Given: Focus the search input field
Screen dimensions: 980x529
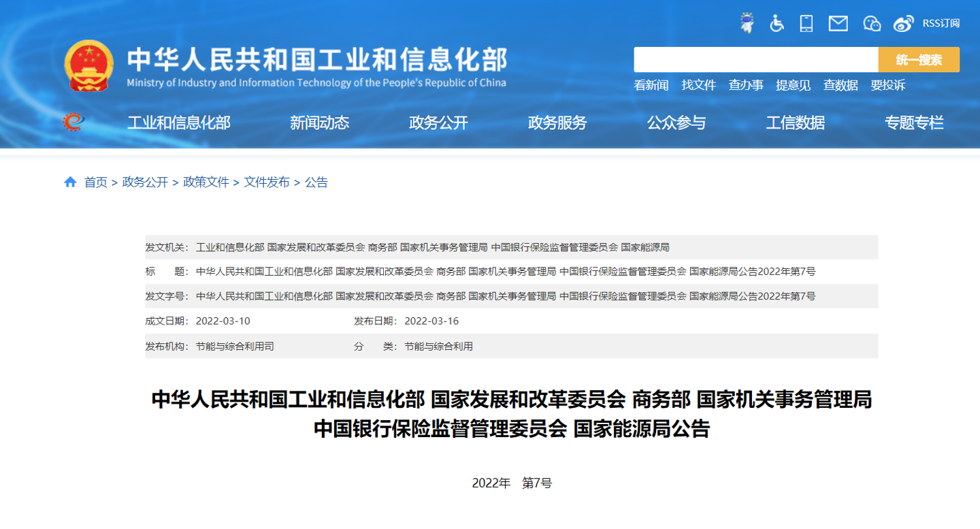Looking at the screenshot, I should click(755, 60).
